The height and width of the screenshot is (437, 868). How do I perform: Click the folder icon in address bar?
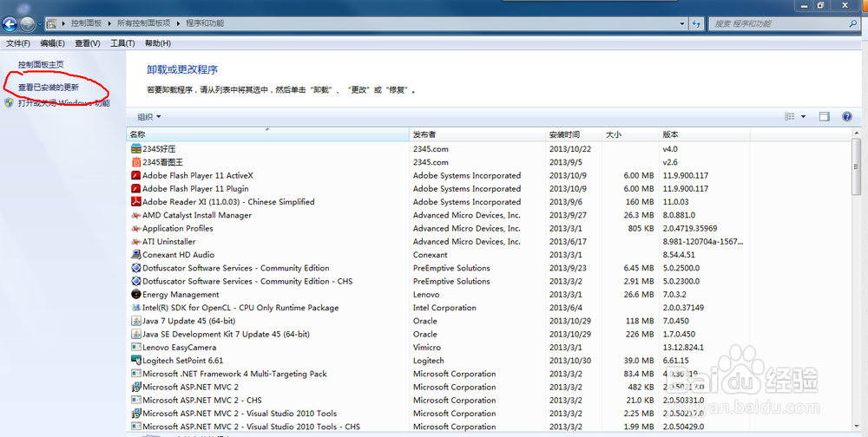[x=51, y=23]
